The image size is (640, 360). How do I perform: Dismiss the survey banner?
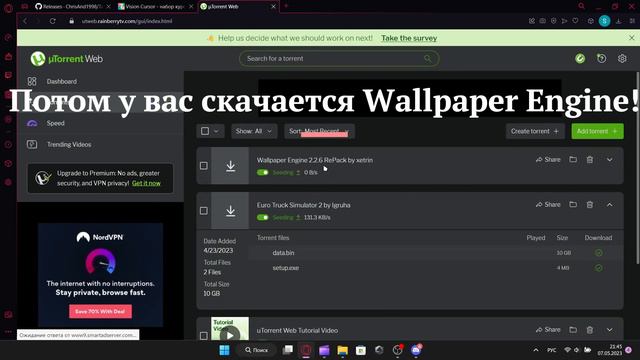pyautogui.click(x=631, y=38)
